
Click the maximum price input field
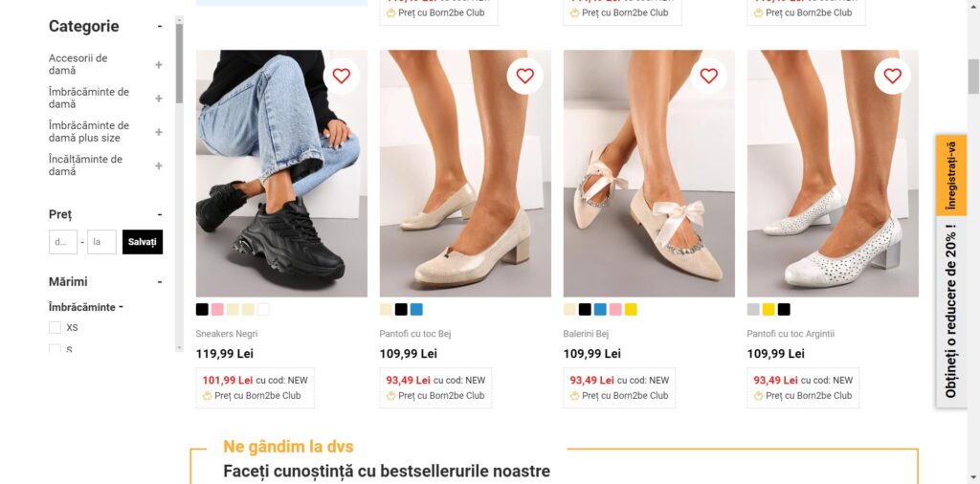(101, 242)
